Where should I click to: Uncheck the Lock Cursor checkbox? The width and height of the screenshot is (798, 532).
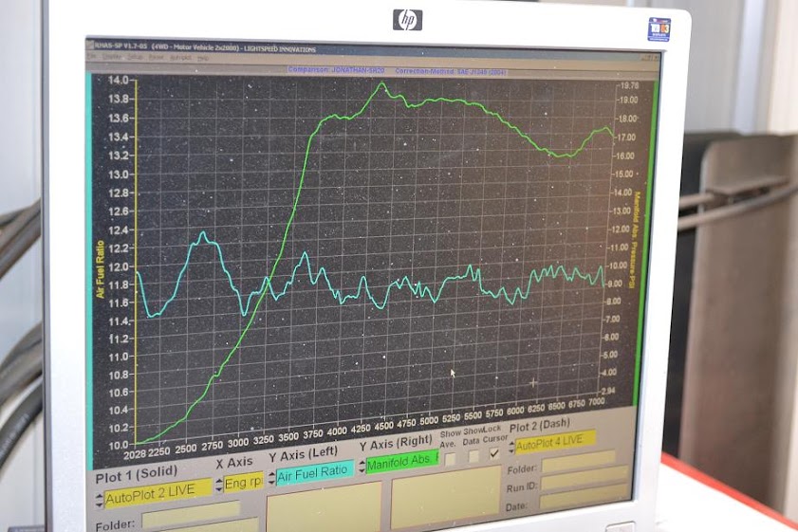coord(494,452)
